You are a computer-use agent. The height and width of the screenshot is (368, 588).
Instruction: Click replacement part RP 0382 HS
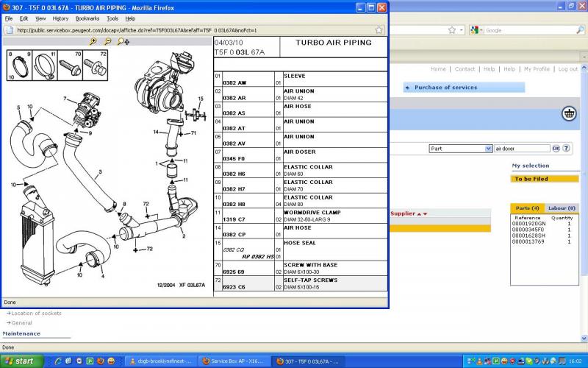click(x=258, y=257)
